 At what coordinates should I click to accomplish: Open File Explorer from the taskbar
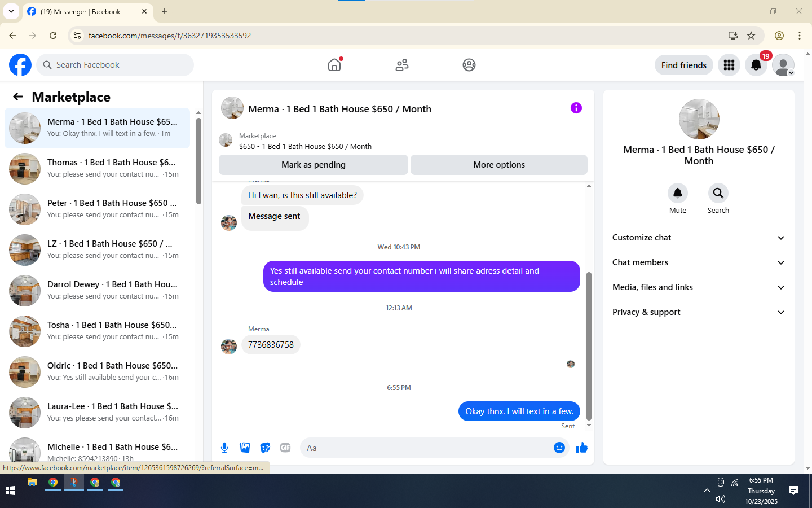32,482
